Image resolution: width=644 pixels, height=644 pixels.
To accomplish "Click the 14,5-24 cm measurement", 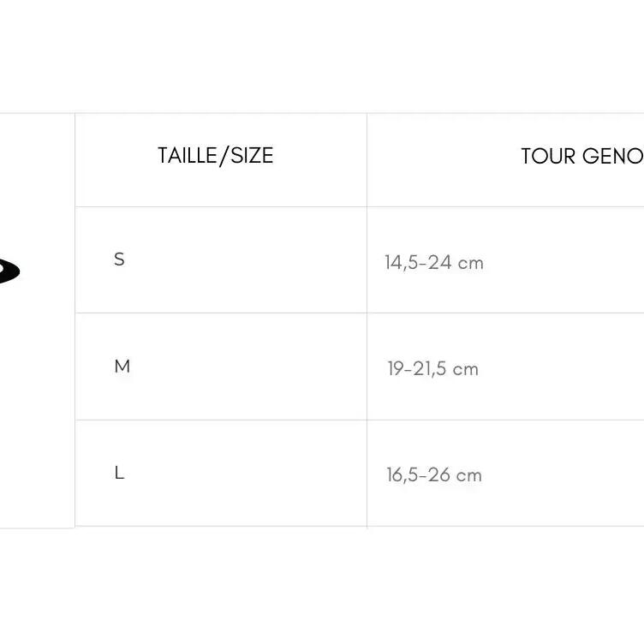I will pos(433,263).
